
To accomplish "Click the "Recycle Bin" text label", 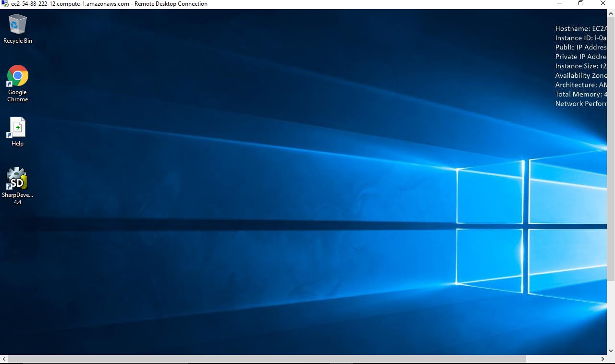I will [18, 41].
